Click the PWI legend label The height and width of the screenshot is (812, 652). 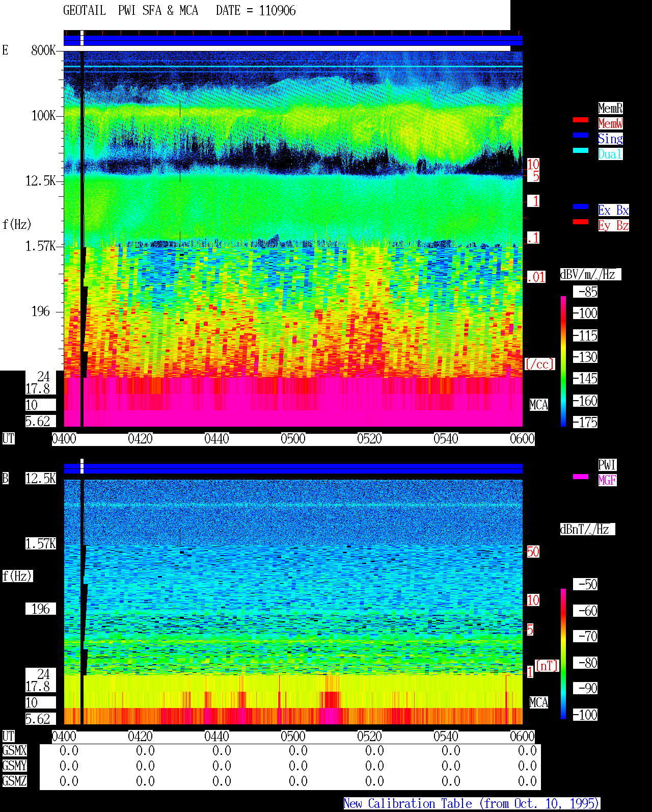click(607, 465)
